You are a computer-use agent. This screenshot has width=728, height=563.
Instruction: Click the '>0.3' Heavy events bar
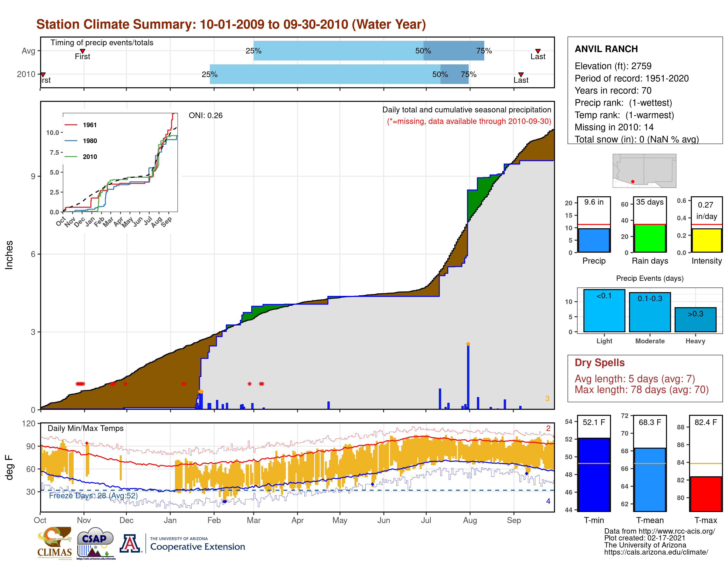point(695,319)
